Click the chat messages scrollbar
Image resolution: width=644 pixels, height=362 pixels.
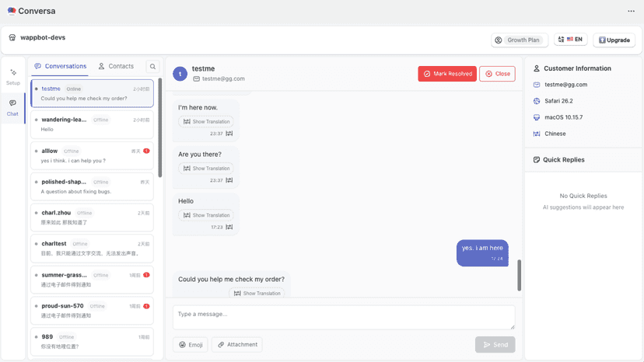(x=519, y=275)
